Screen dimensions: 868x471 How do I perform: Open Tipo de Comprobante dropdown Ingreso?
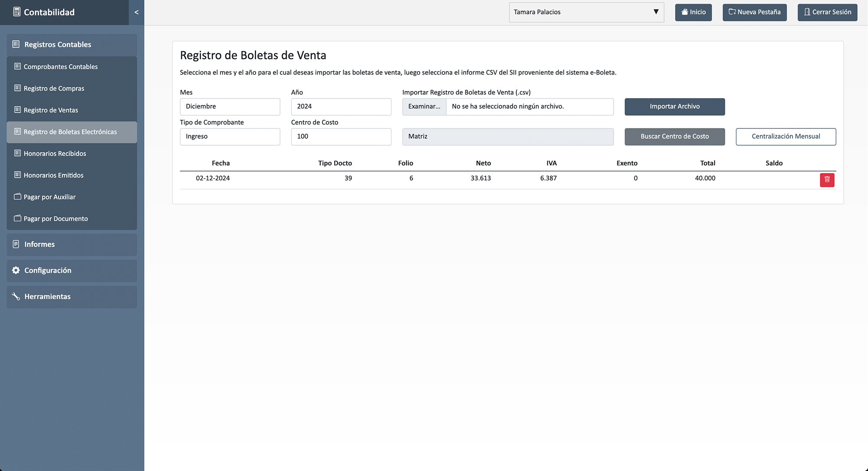point(230,137)
